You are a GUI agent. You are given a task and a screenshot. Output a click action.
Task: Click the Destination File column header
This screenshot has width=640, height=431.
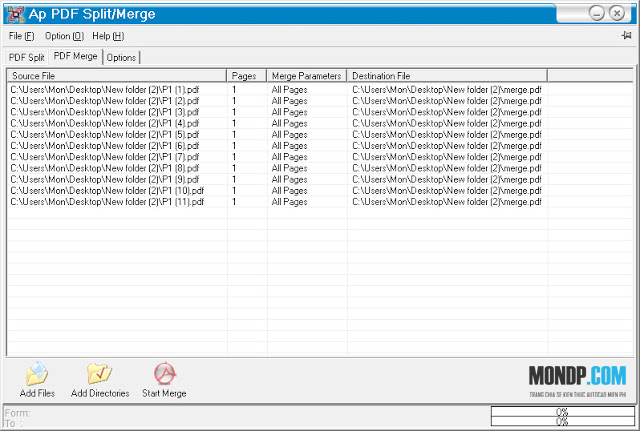coord(447,76)
